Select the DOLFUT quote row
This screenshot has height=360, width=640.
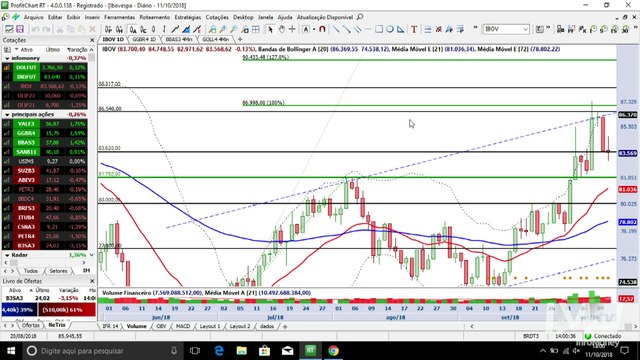pos(44,67)
